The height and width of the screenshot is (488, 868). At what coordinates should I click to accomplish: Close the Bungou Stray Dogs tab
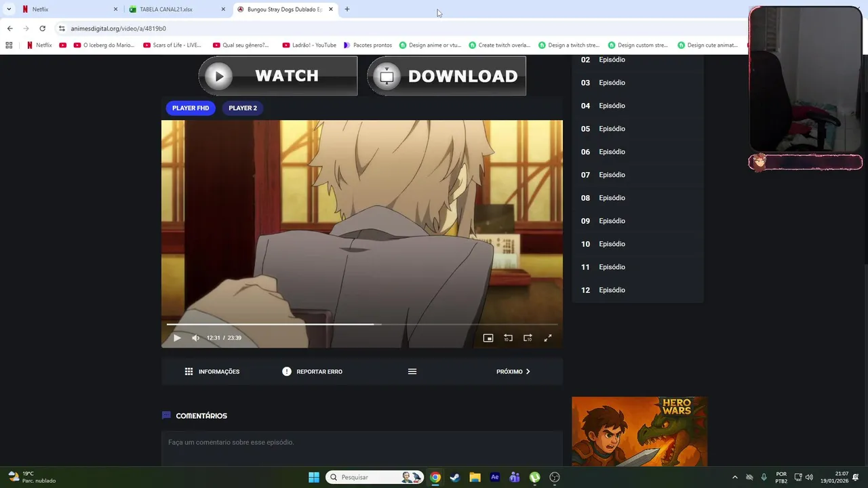331,9
